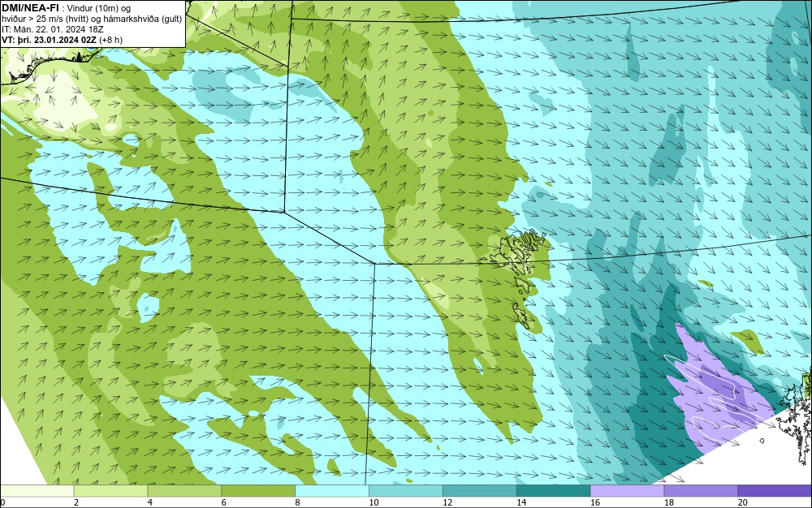
Task: Click the legend label "12"
Action: tap(447, 502)
